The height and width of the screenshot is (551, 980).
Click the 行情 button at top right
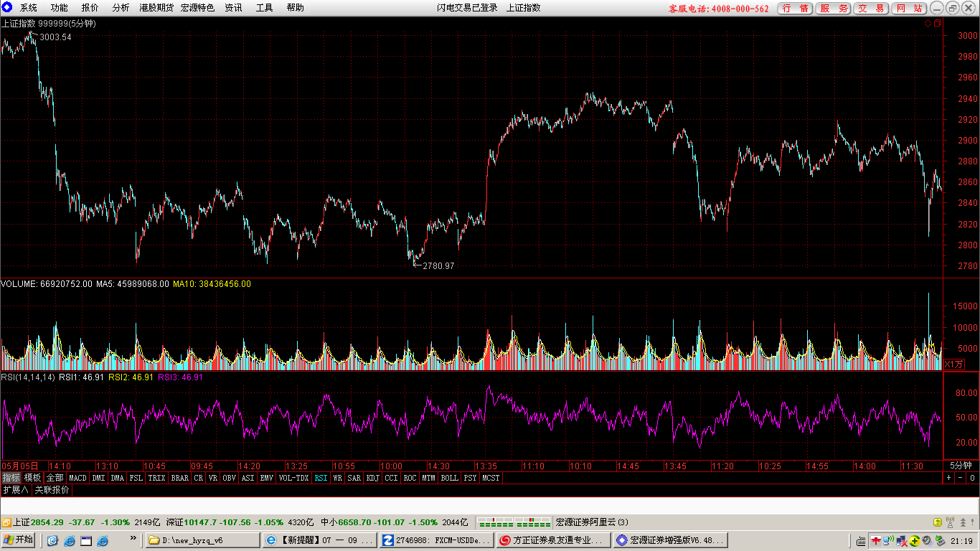point(795,9)
